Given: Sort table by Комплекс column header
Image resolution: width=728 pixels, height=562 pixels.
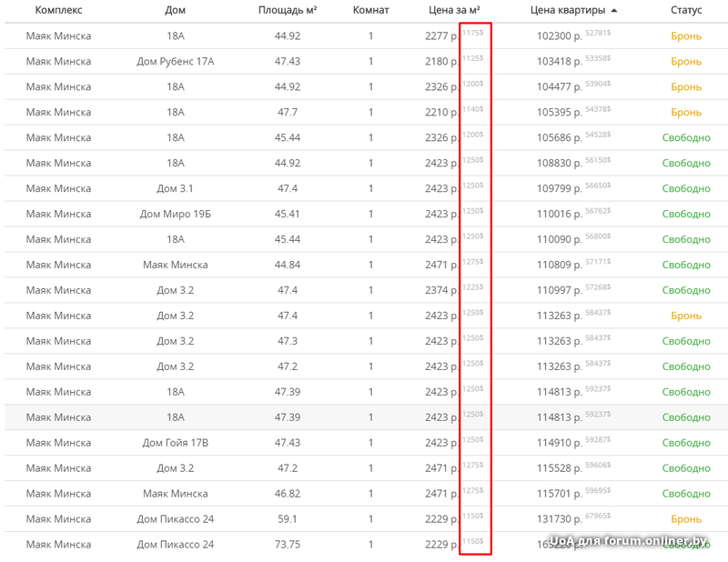Looking at the screenshot, I should [x=58, y=11].
